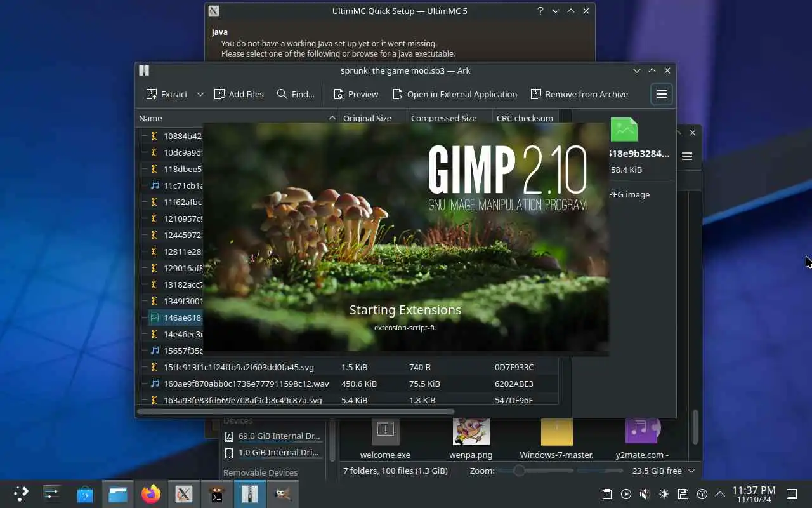The image size is (812, 508).
Task: Click Show Desktop button on taskbar
Action: coord(792,494)
